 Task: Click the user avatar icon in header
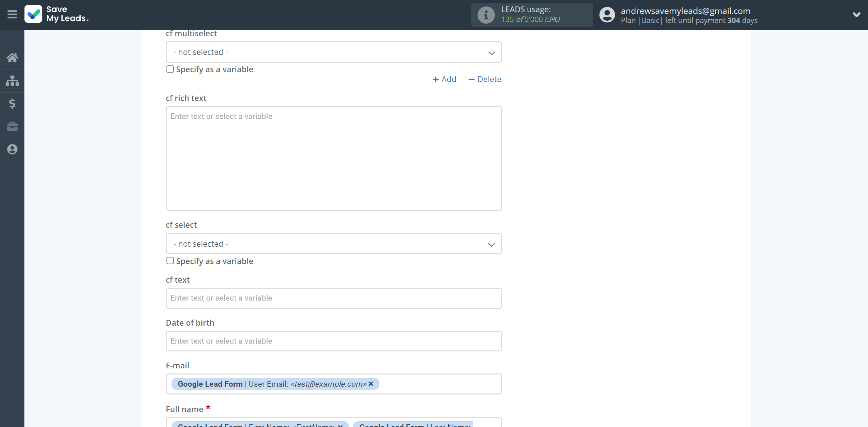(x=607, y=15)
